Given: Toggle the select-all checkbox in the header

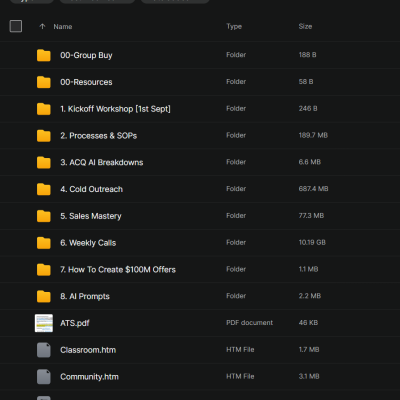Looking at the screenshot, I should click(x=16, y=26).
